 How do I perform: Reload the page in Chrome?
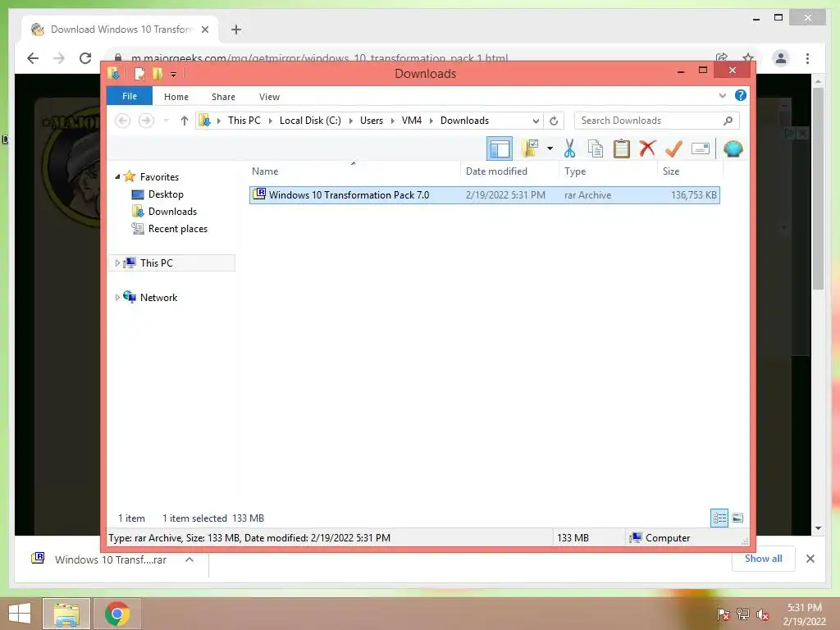(x=85, y=58)
